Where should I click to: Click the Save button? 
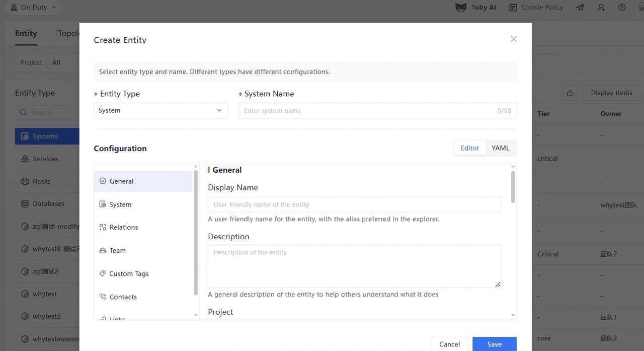point(494,344)
